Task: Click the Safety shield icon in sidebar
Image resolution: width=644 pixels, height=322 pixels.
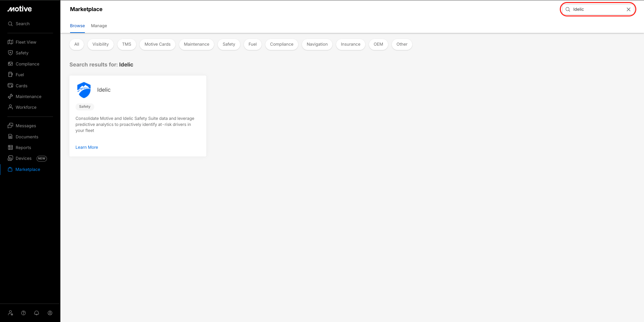Action: [x=10, y=53]
